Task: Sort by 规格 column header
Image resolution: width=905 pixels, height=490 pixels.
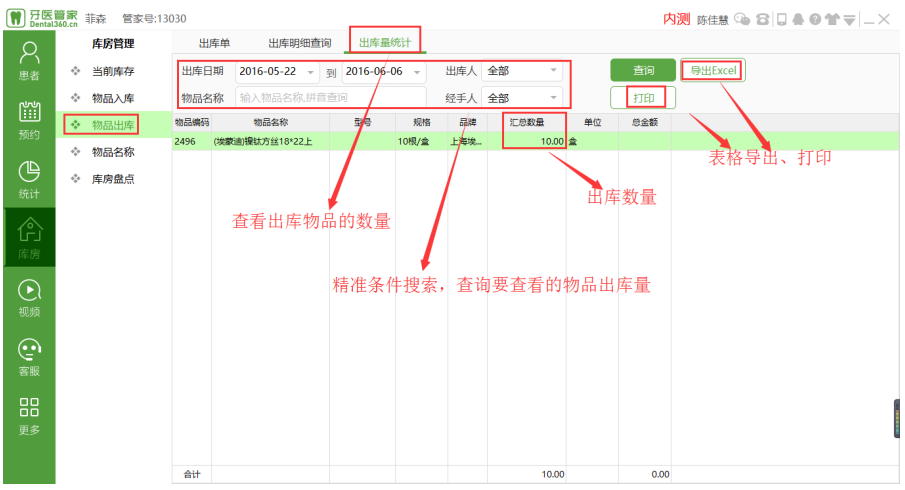Action: (421, 122)
